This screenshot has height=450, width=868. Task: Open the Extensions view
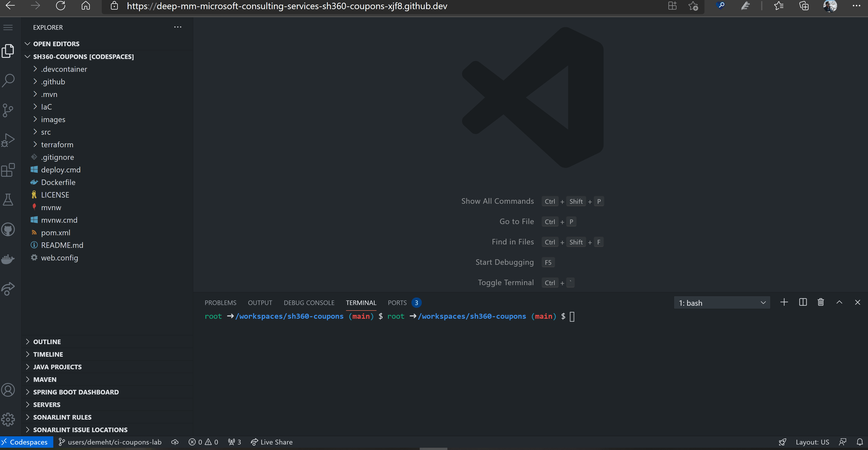8,170
